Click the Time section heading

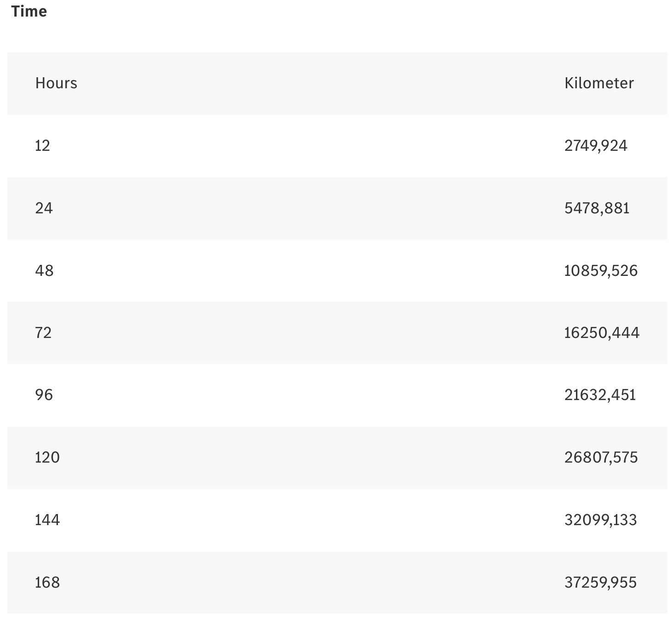[29, 11]
